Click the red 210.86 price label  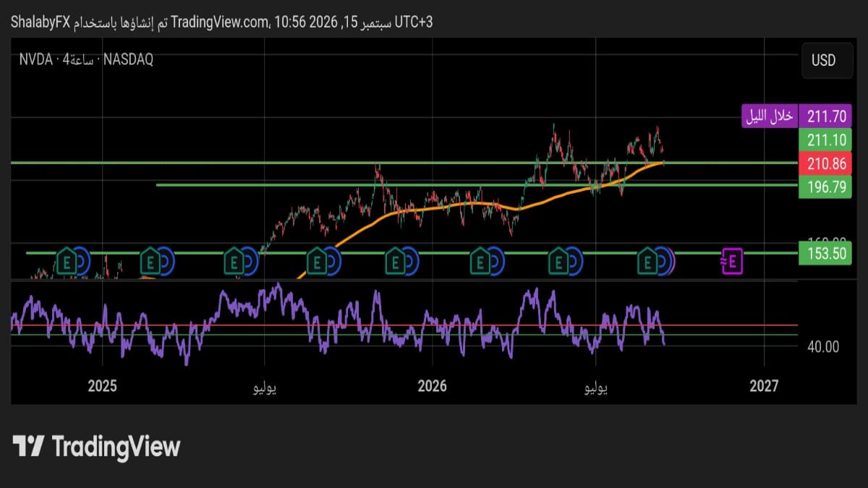pos(825,164)
